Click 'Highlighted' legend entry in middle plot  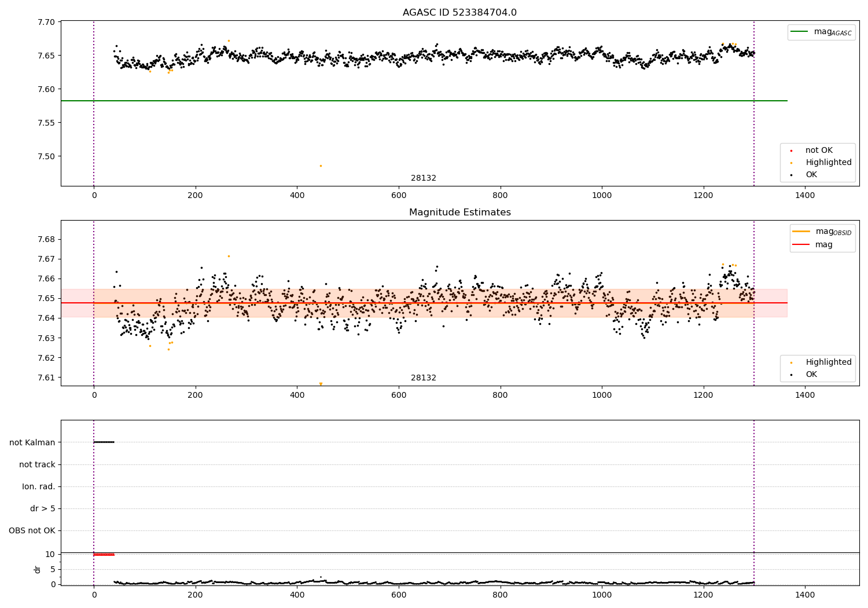pyautogui.click(x=822, y=362)
